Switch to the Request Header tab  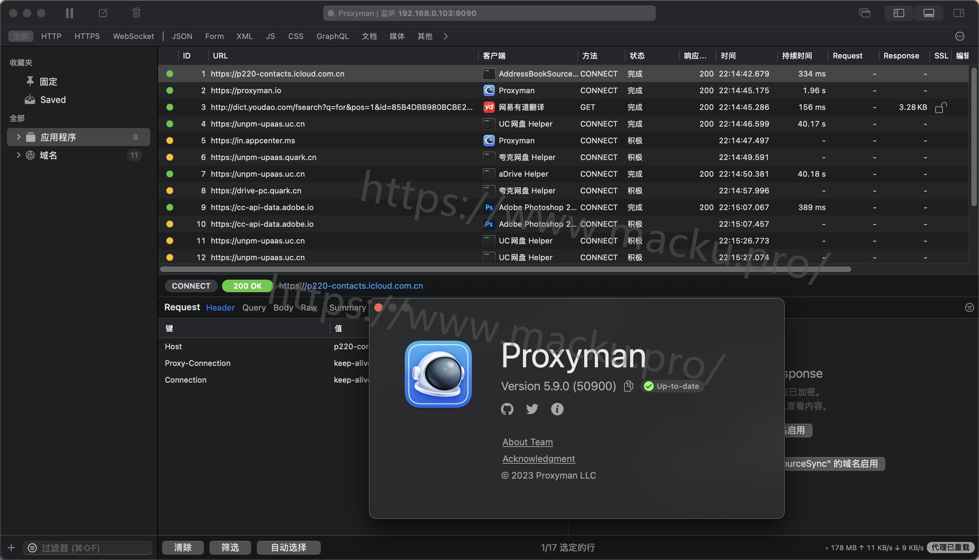[220, 307]
